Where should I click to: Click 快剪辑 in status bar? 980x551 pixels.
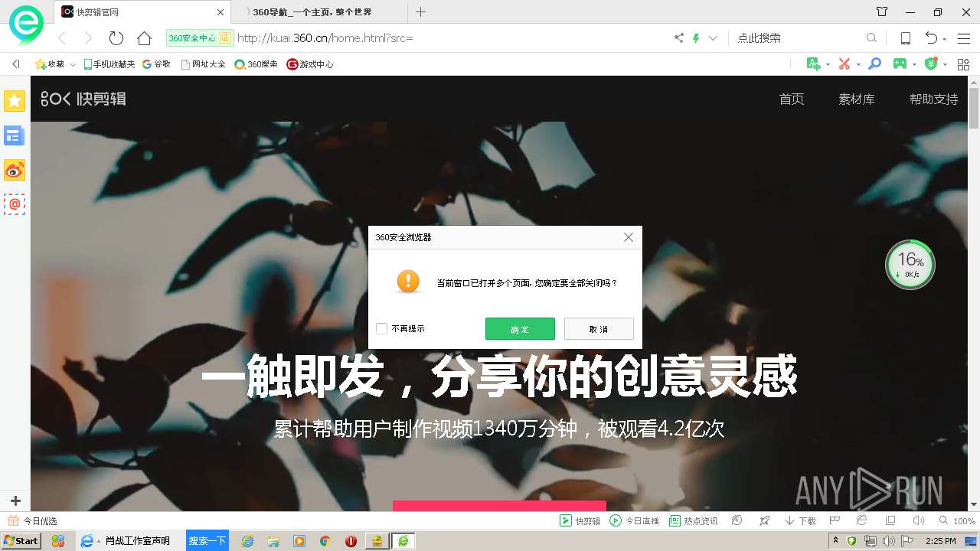580,520
